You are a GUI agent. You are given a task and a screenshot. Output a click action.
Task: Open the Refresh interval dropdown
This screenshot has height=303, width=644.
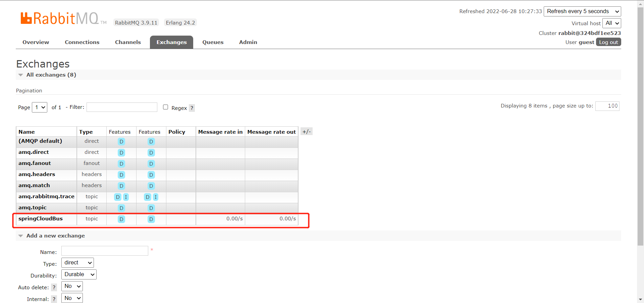pos(582,11)
